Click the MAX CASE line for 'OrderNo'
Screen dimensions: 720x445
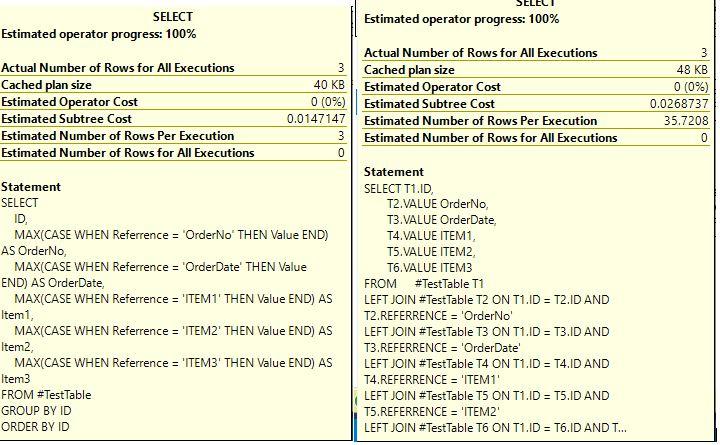171,235
